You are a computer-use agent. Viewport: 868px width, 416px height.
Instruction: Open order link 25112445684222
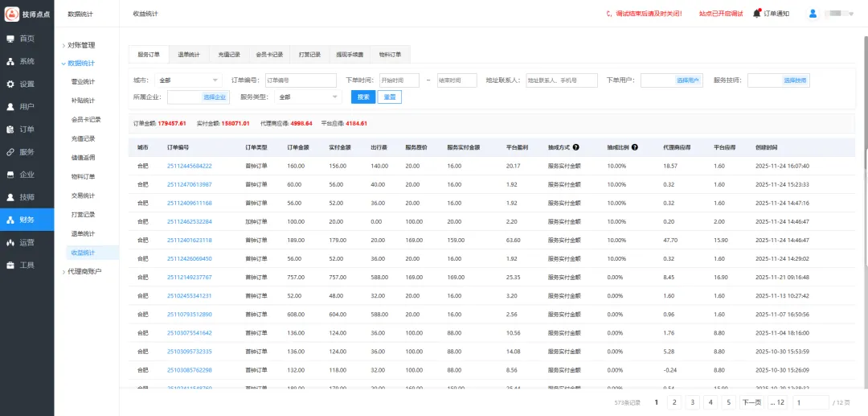pos(190,166)
